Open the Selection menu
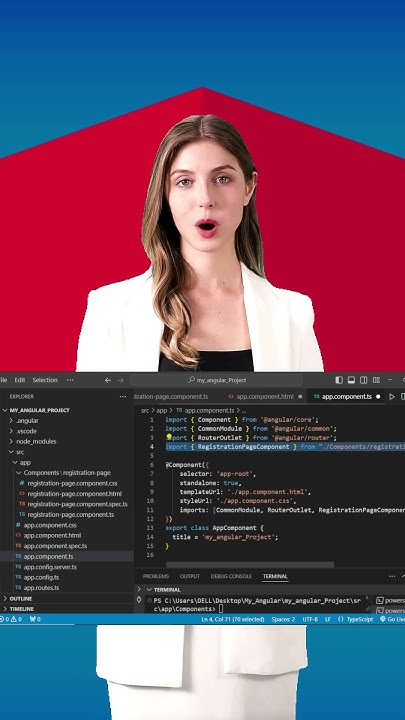This screenshot has height=720, width=405. 45,380
